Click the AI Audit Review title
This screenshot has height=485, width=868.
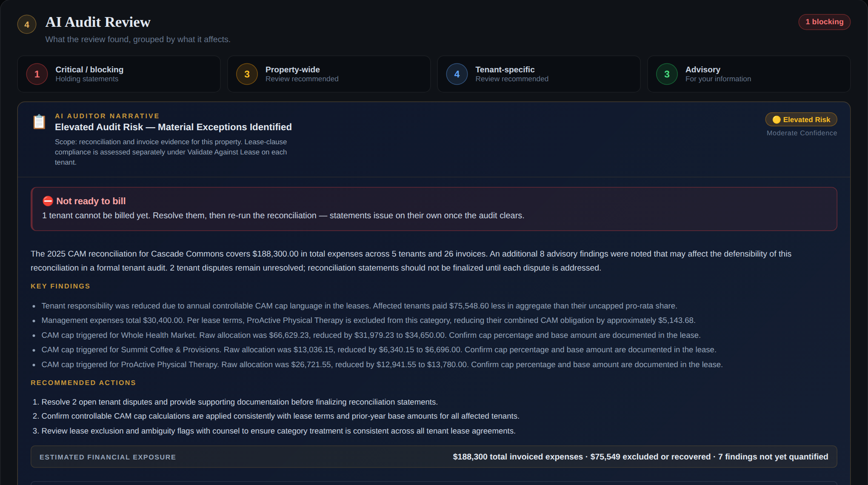(98, 22)
